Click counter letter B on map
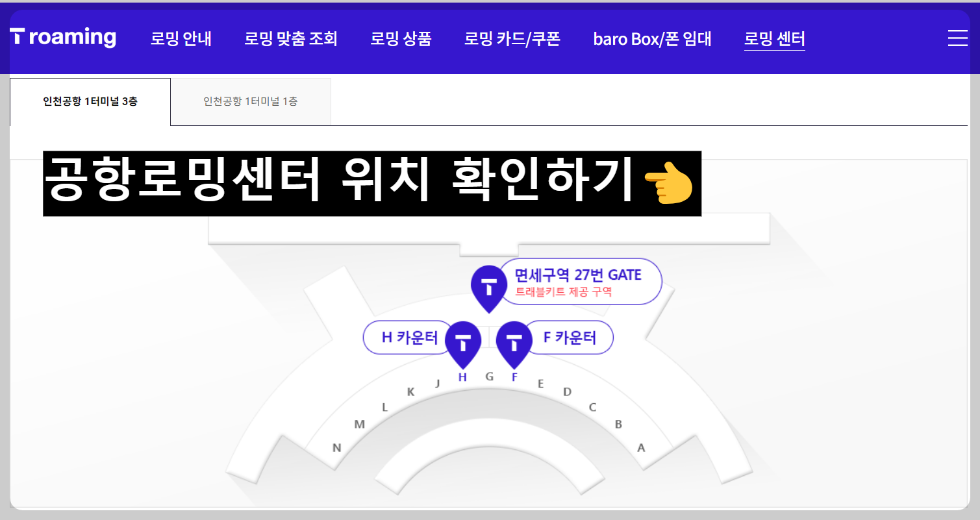This screenshot has height=520, width=980. [x=618, y=425]
